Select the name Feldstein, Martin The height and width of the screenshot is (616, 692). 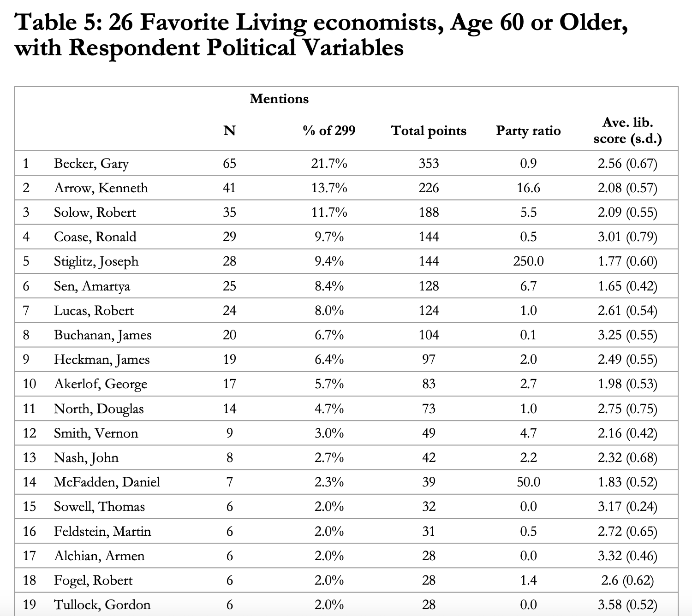coord(102,532)
